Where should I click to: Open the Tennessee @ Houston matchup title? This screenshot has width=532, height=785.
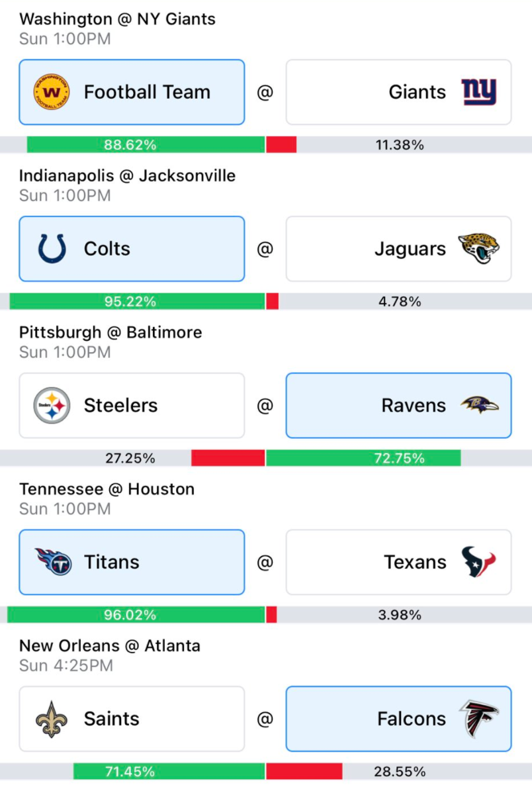click(107, 489)
